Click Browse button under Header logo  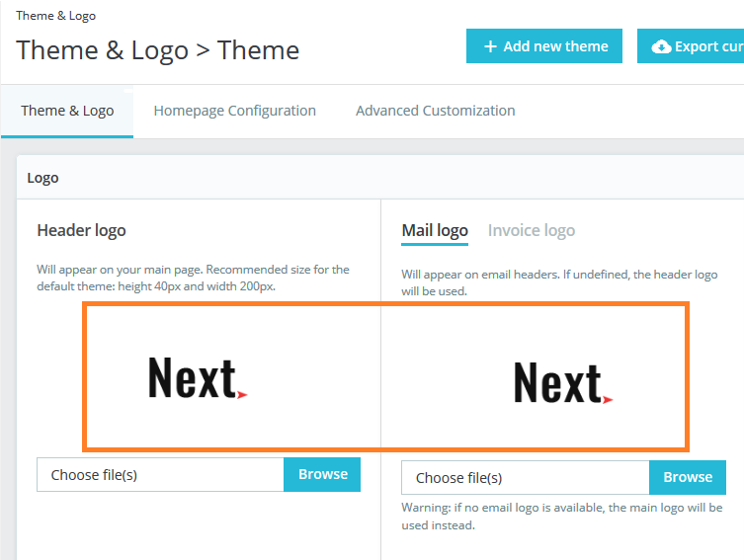tap(322, 474)
